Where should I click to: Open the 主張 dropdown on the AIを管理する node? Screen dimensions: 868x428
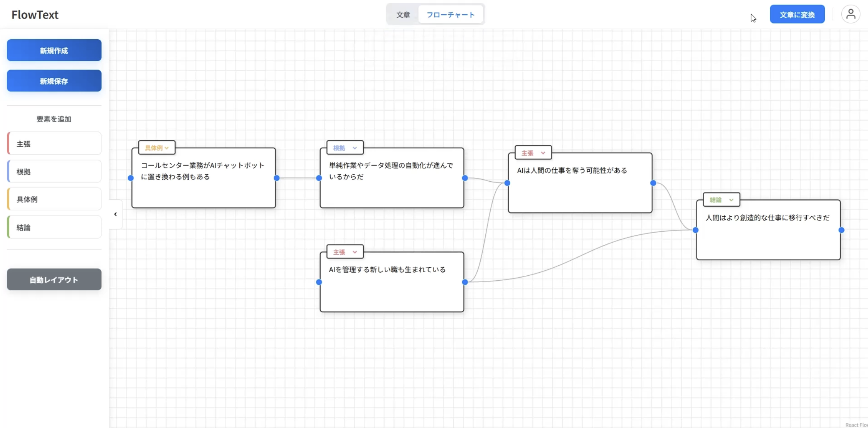click(344, 251)
